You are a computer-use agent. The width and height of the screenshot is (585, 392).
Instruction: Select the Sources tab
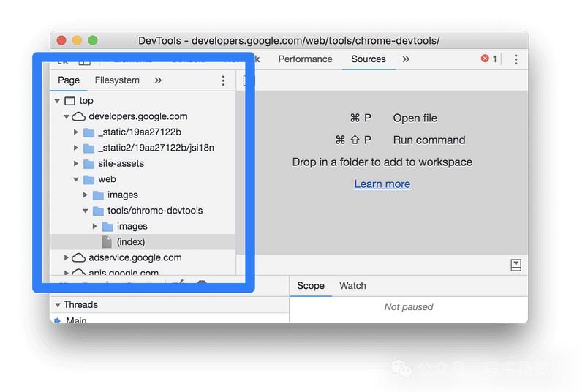coord(369,59)
